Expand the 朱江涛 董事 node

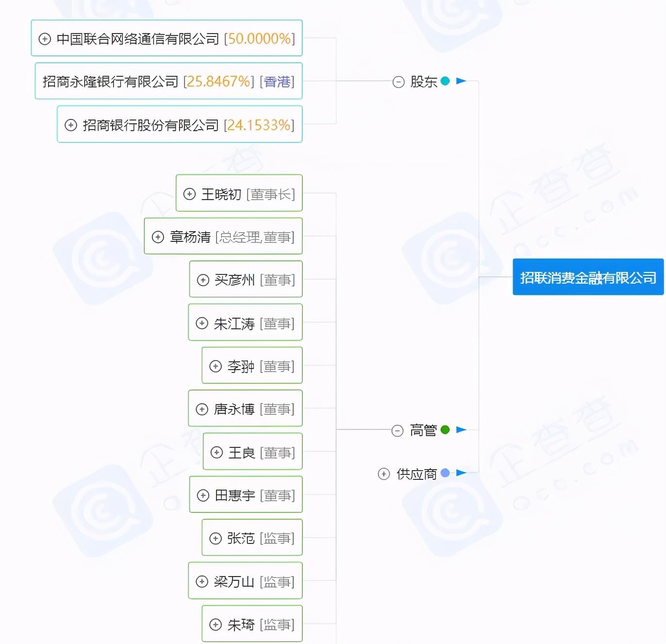pyautogui.click(x=202, y=323)
